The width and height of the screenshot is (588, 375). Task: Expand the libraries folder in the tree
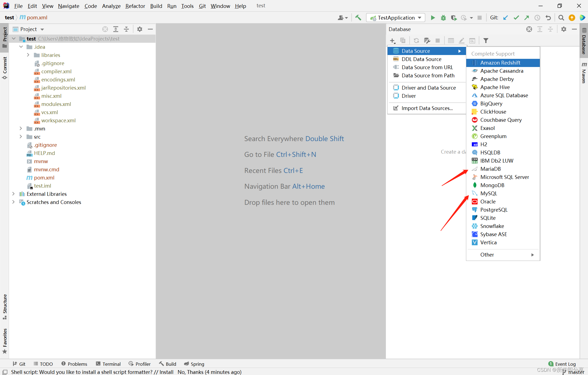pos(28,55)
